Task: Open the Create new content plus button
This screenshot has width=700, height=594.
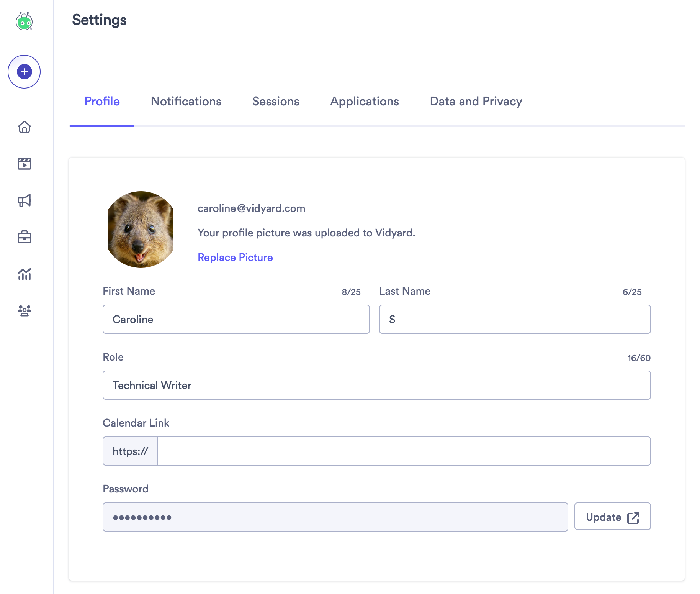Action: pos(24,71)
